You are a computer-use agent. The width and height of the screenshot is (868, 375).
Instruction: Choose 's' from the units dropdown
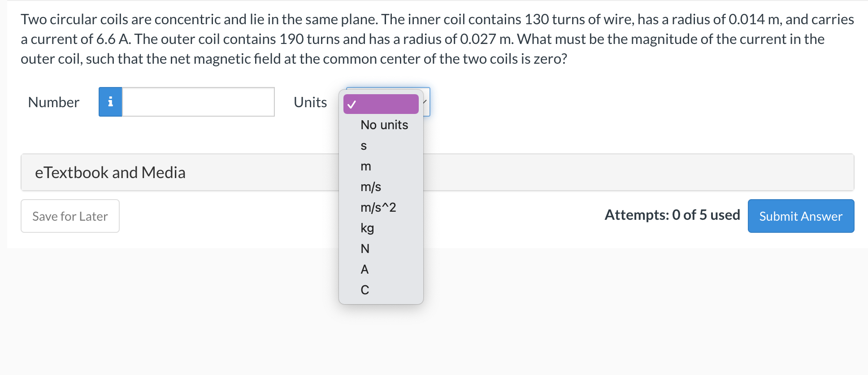pos(364,145)
